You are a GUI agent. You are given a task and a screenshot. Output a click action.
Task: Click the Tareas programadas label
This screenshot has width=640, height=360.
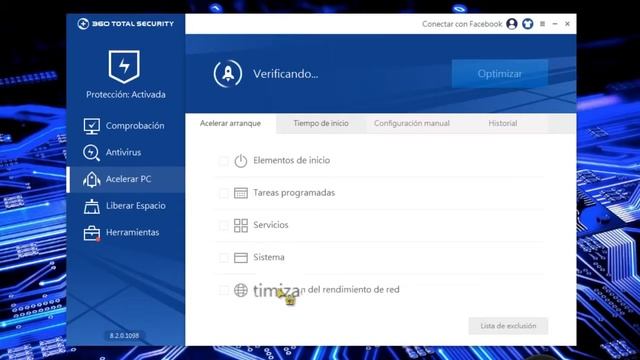(294, 193)
